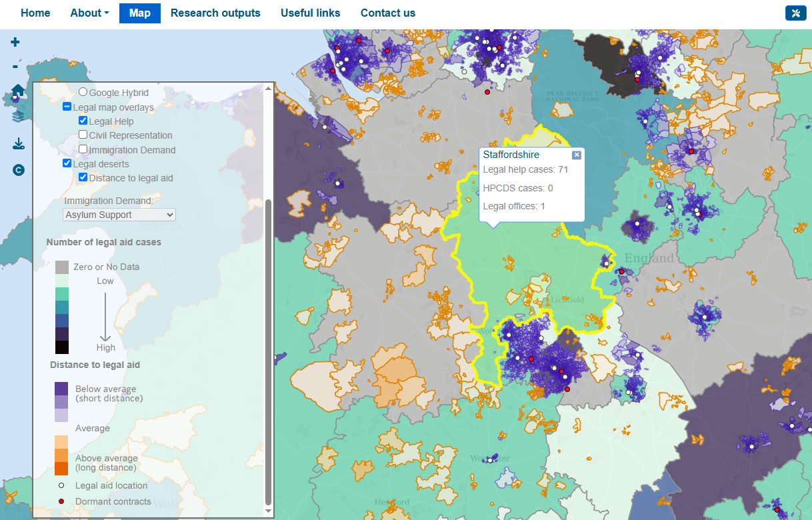Open the tools wrench and screwdriver button
This screenshot has width=812, height=520.
point(796,13)
